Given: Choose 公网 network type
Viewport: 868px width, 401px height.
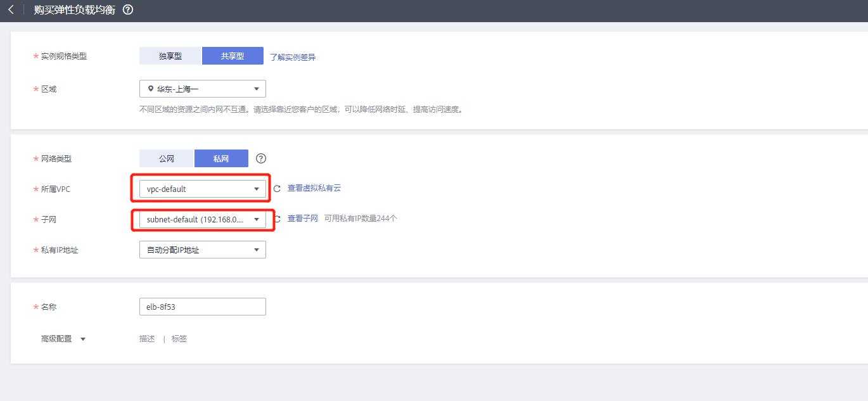Looking at the screenshot, I should pyautogui.click(x=167, y=158).
